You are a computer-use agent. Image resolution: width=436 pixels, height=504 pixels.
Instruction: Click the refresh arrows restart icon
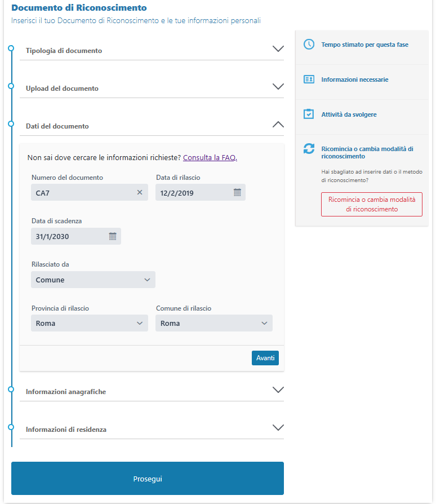click(309, 149)
